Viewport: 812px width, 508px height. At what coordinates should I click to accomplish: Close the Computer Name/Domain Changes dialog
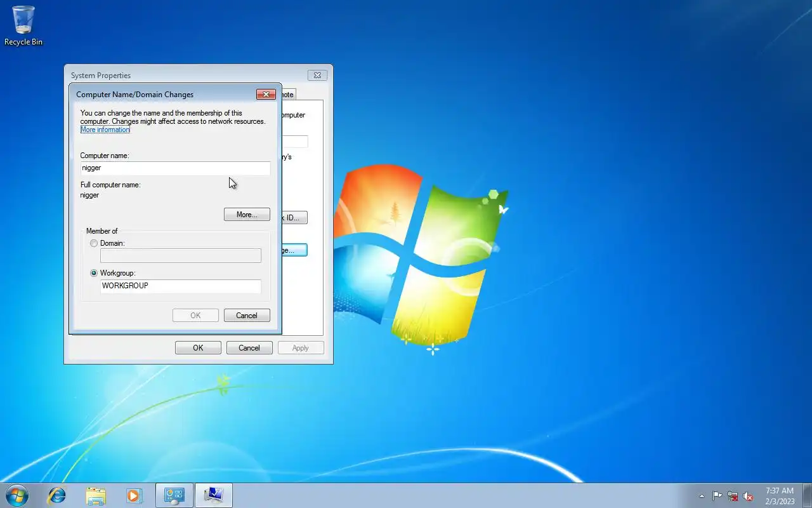pos(266,95)
